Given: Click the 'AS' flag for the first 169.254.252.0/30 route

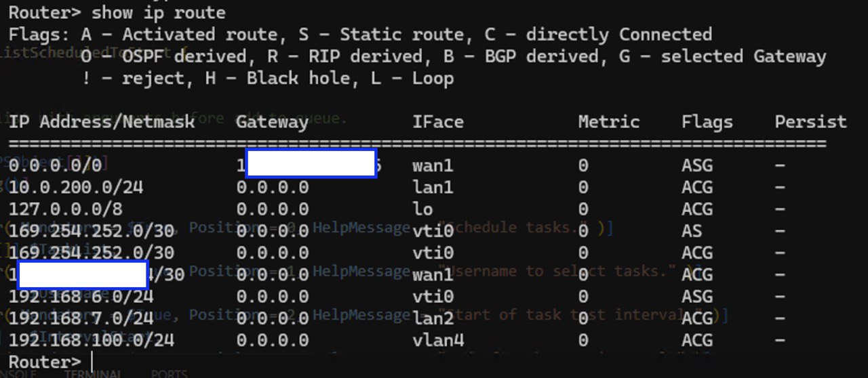Looking at the screenshot, I should [x=692, y=230].
